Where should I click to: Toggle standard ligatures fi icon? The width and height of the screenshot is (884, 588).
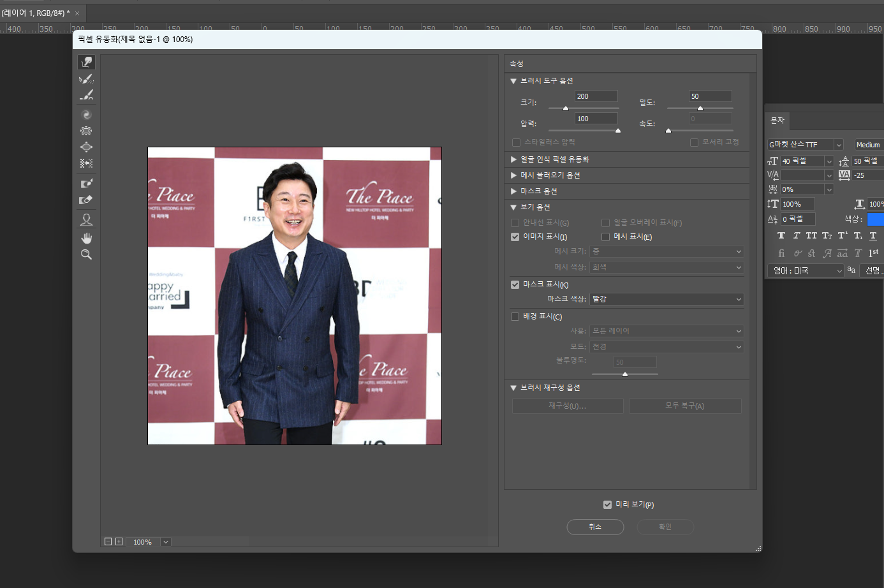coord(781,253)
